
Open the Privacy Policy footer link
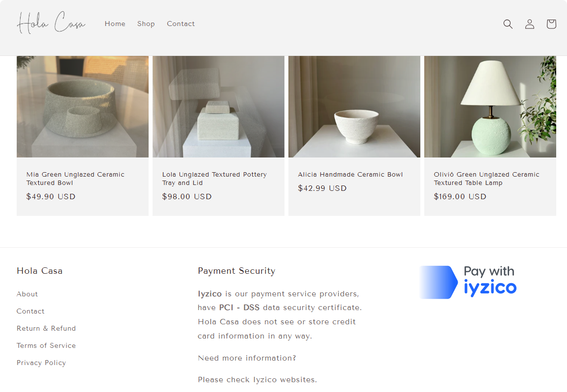click(41, 363)
